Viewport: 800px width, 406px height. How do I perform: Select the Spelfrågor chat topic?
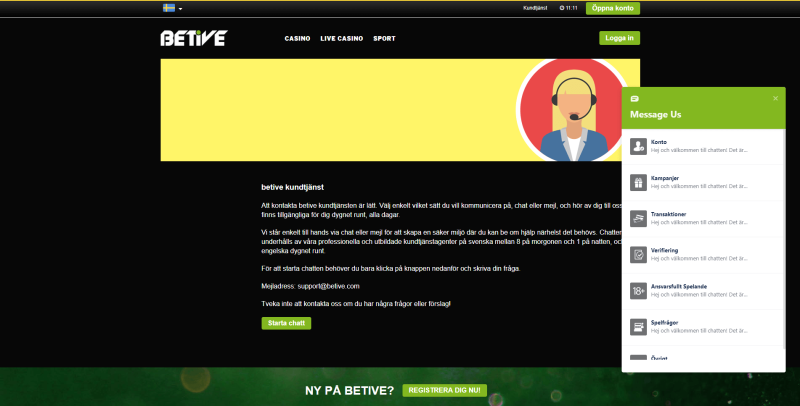coord(703,327)
